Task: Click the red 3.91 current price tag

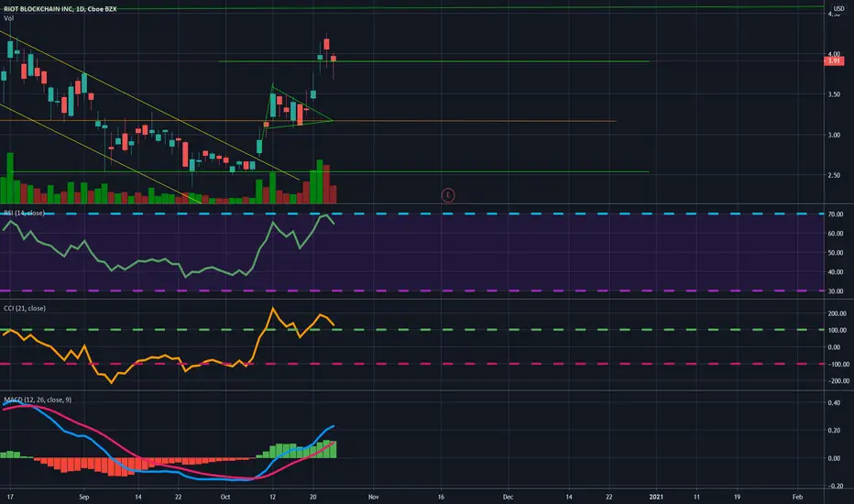Action: 834,61
